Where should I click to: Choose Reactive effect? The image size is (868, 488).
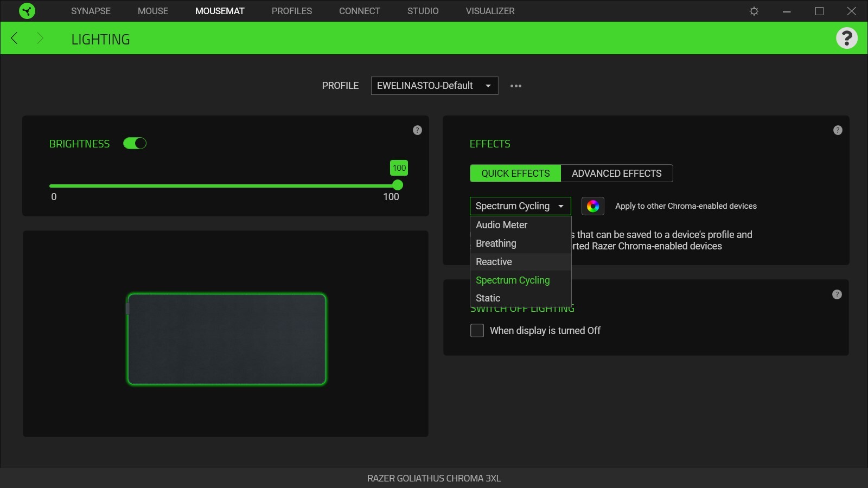pos(521,262)
